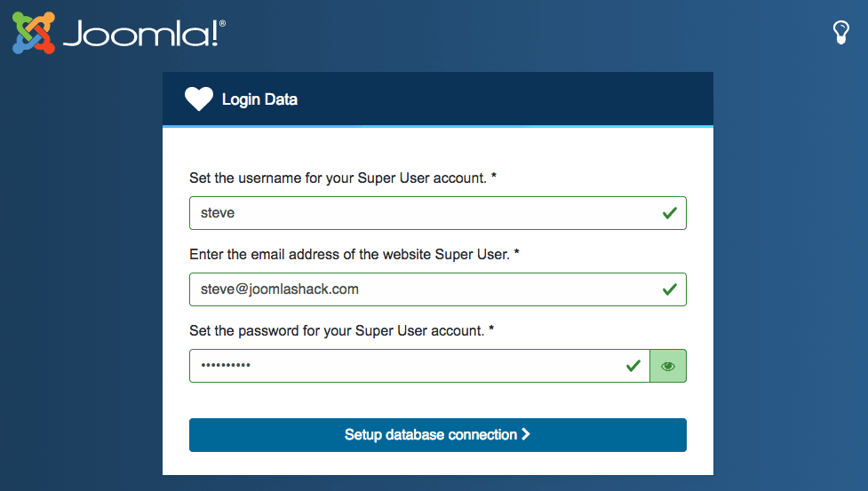Show password using the eye icon

[668, 366]
